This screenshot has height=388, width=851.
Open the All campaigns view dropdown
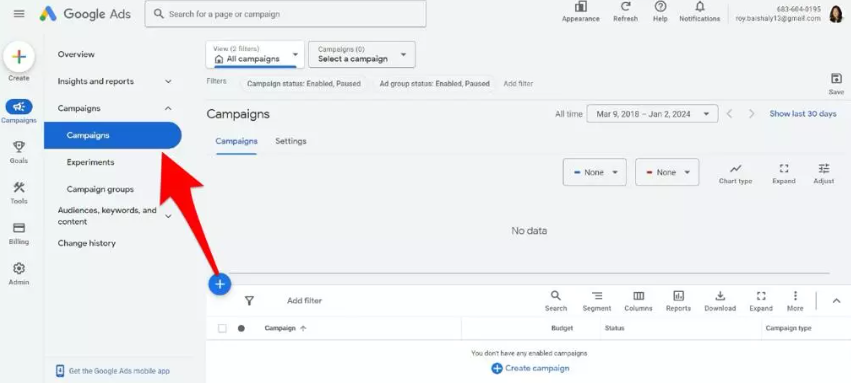[255, 54]
